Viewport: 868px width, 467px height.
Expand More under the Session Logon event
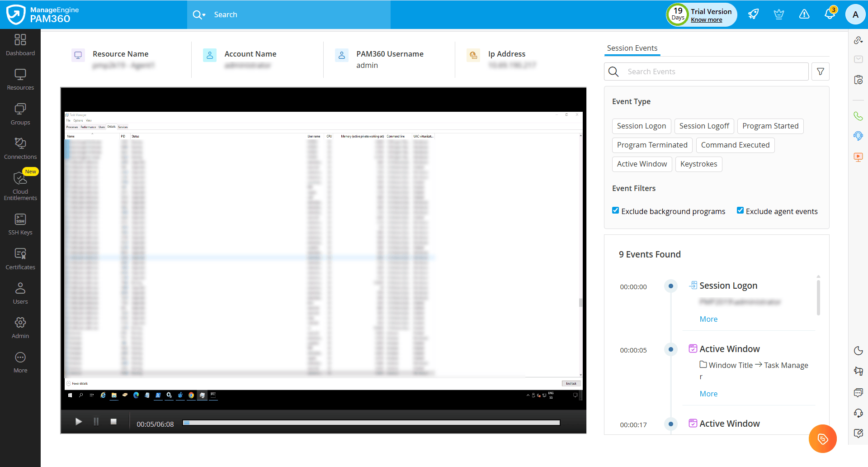click(x=708, y=319)
